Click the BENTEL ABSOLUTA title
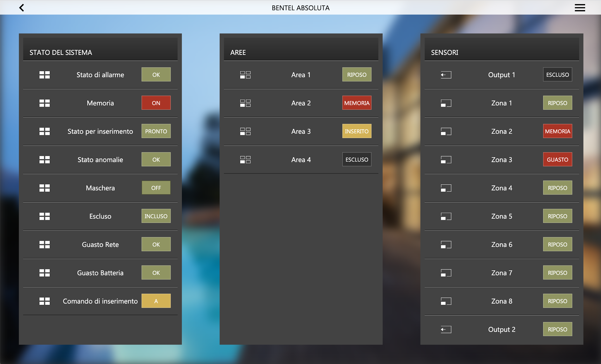 pos(300,8)
